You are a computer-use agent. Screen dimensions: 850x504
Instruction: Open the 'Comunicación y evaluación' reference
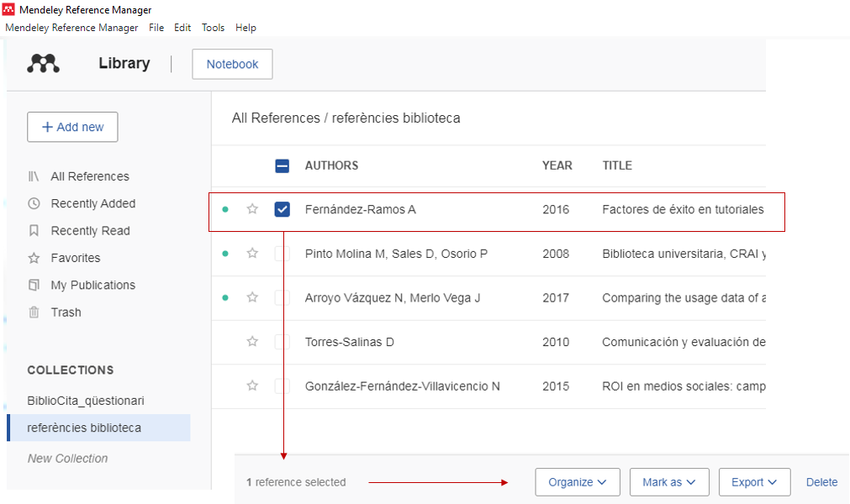click(x=684, y=342)
